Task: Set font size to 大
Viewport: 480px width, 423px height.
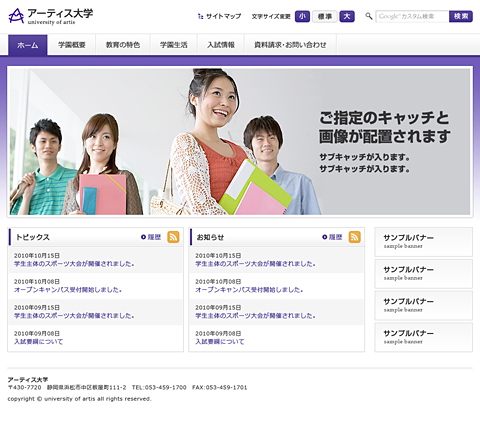Action: pyautogui.click(x=347, y=16)
